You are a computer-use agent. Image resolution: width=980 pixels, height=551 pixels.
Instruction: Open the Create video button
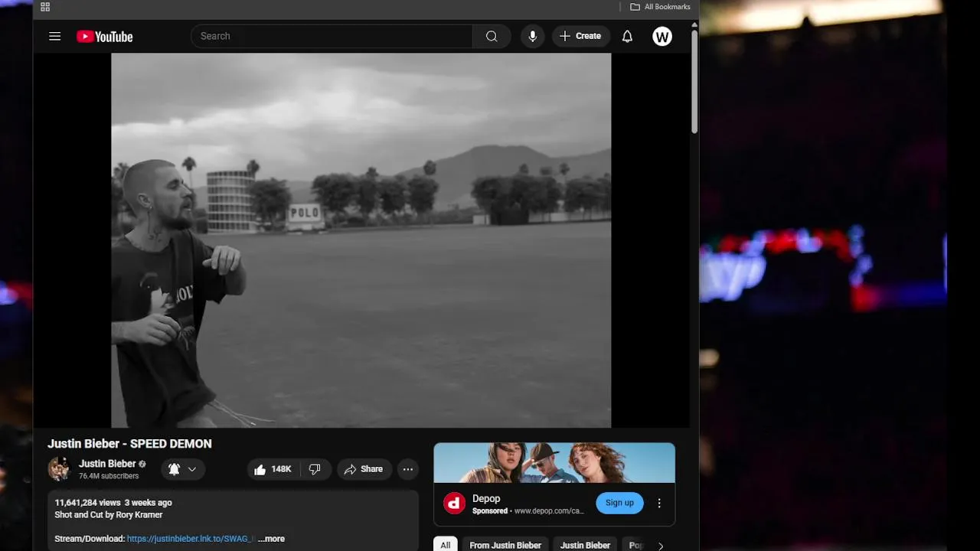click(x=581, y=36)
